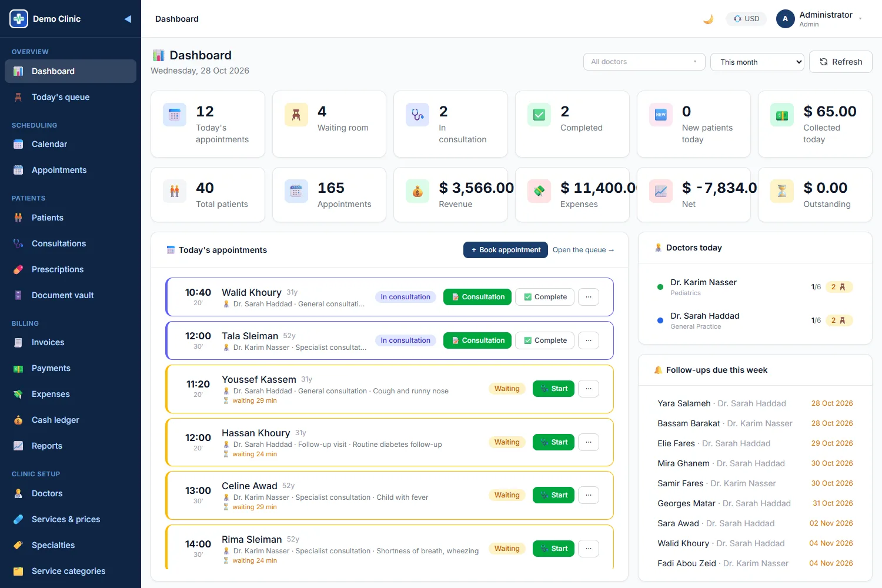Open Appointments sidebar item

point(71,170)
